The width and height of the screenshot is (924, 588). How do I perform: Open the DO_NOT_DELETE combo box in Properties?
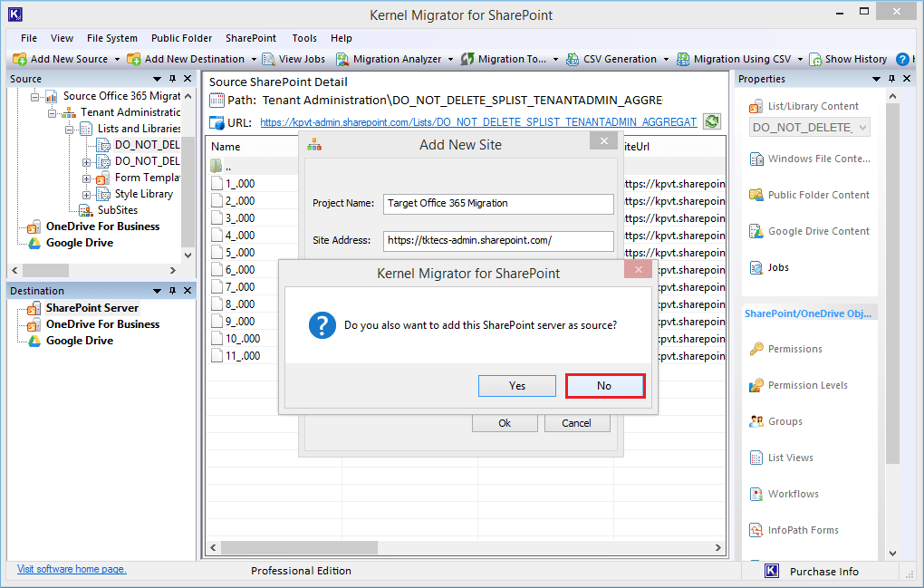[x=810, y=127]
